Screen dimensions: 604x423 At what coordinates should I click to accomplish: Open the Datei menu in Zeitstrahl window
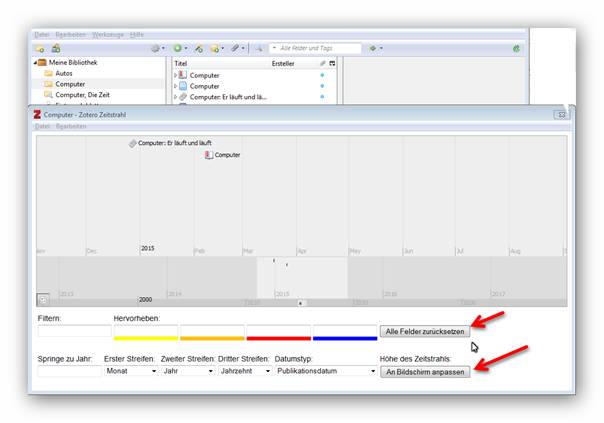[x=42, y=126]
